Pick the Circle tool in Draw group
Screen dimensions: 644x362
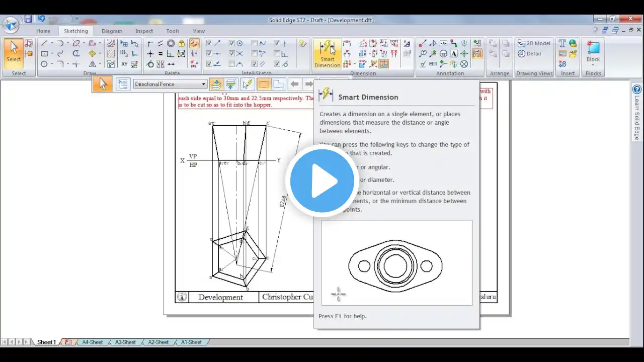[44, 64]
